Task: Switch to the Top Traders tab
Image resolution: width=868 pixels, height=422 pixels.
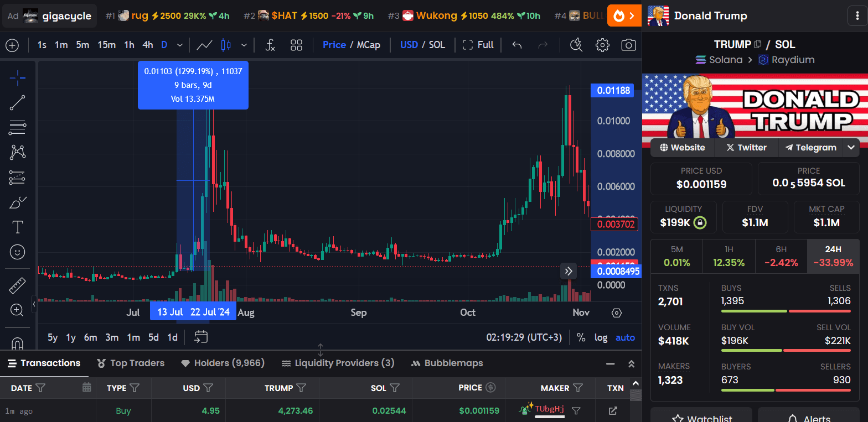Action: 131,363
